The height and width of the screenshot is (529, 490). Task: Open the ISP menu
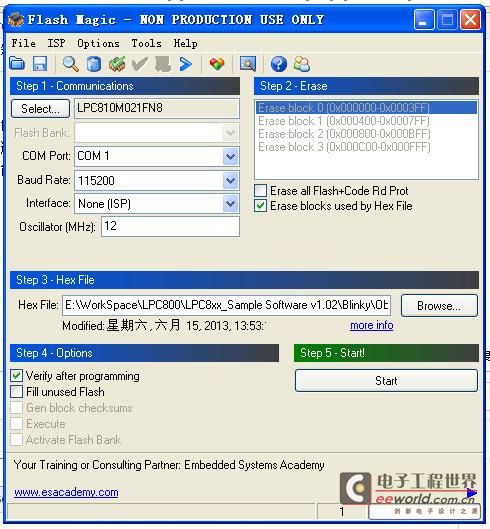[x=56, y=43]
